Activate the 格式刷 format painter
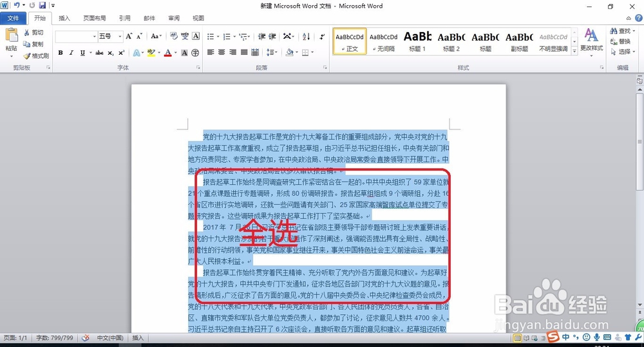 click(36, 55)
